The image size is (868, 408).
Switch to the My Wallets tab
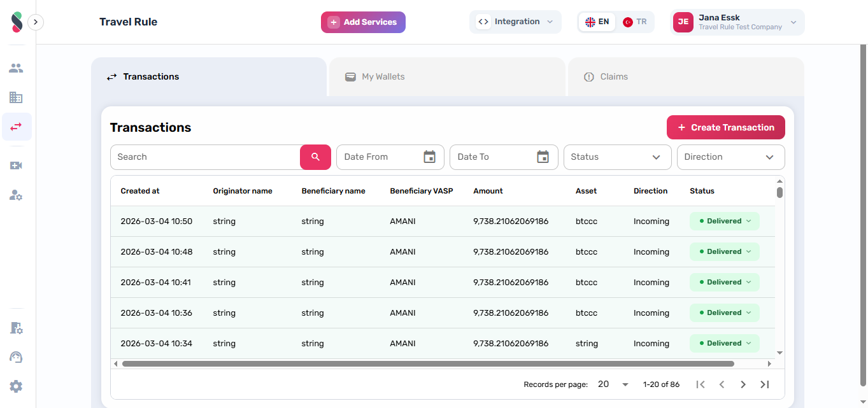[x=447, y=76]
